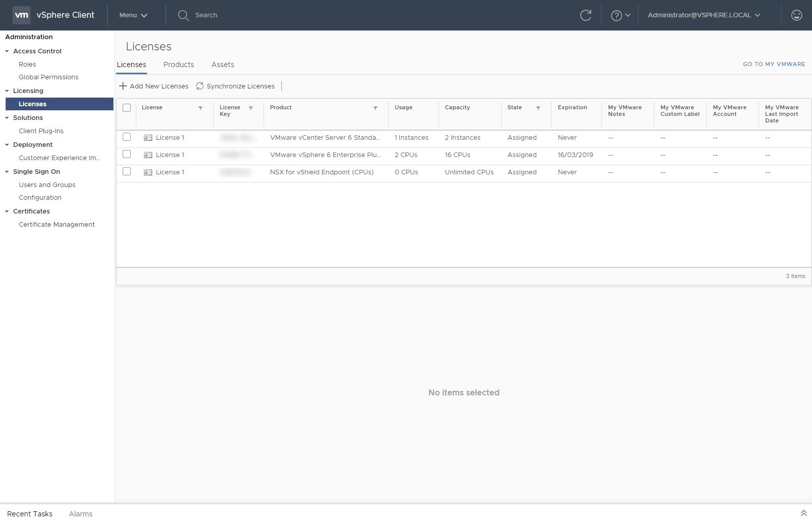Screen dimensions: 812x521
Task: Check the vCenter Server 6 Standard license row
Action: pos(127,137)
